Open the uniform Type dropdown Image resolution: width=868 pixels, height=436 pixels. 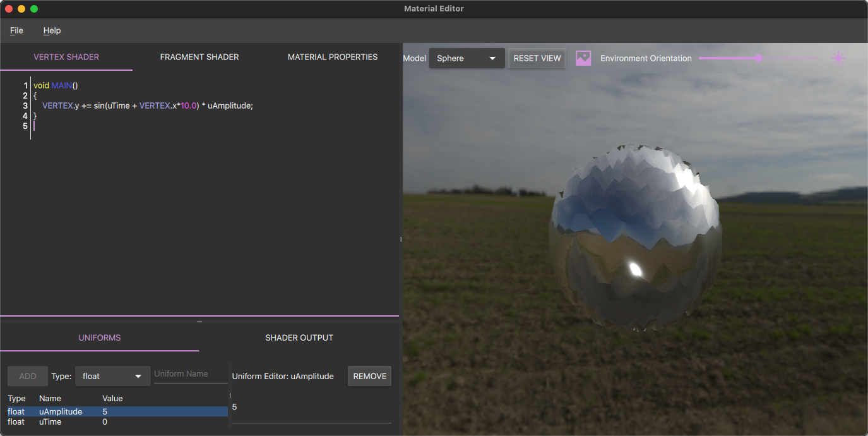click(112, 375)
